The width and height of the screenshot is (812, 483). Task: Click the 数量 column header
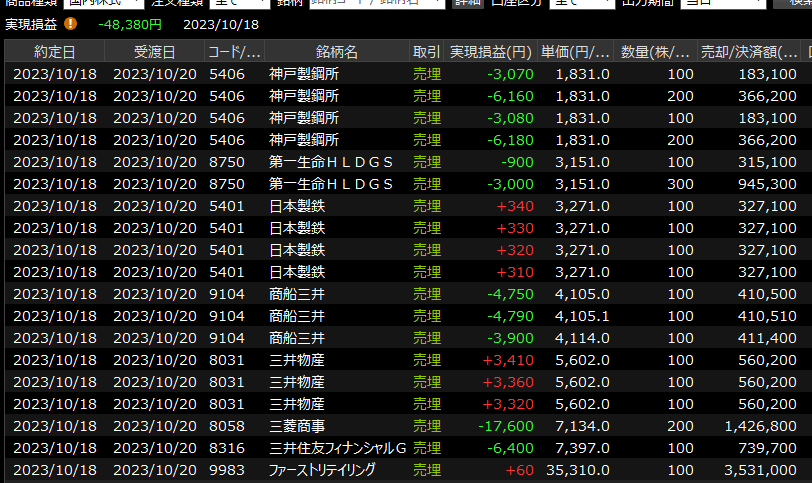coord(658,51)
